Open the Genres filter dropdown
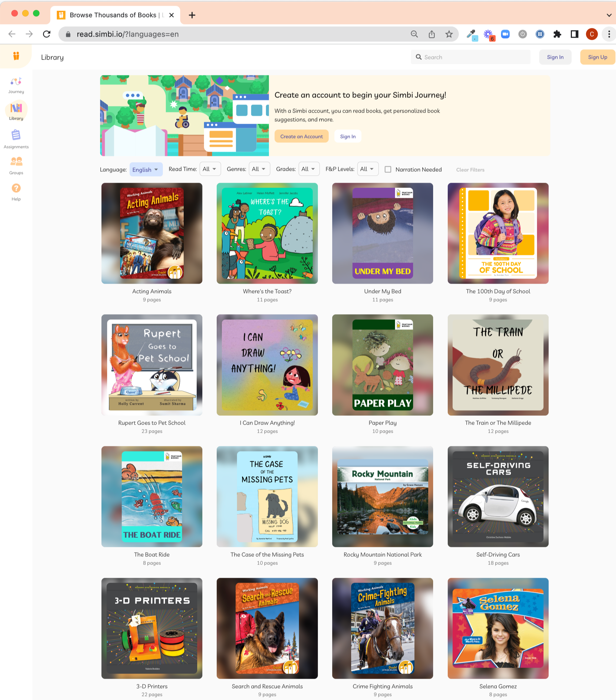The width and height of the screenshot is (616, 700). click(x=259, y=169)
